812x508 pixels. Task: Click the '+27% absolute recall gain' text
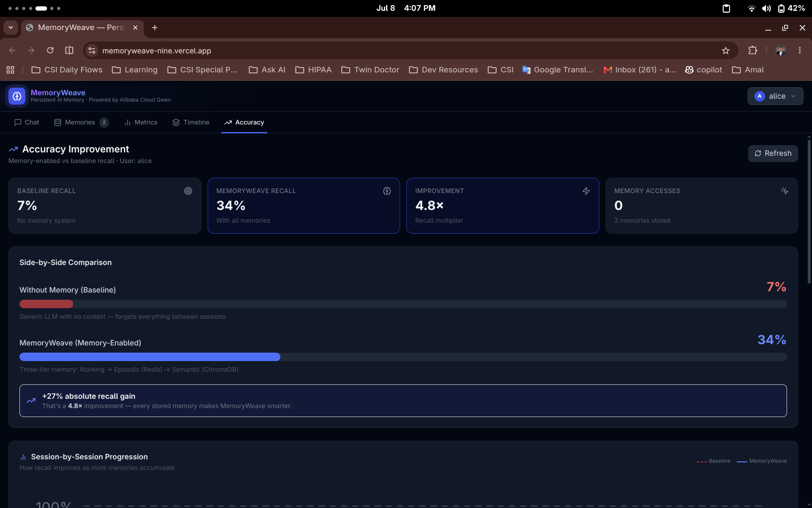(89, 396)
